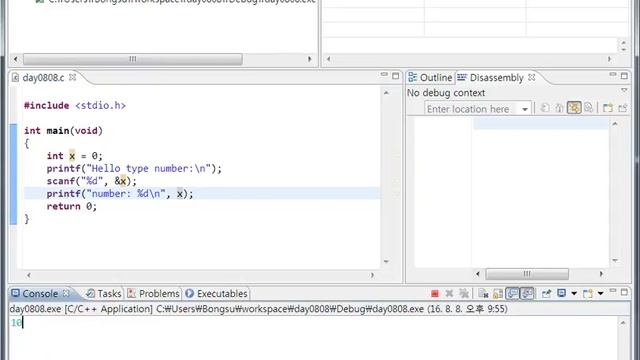The width and height of the screenshot is (640, 360).
Task: Minimize the Console panel
Action: pos(613,291)
